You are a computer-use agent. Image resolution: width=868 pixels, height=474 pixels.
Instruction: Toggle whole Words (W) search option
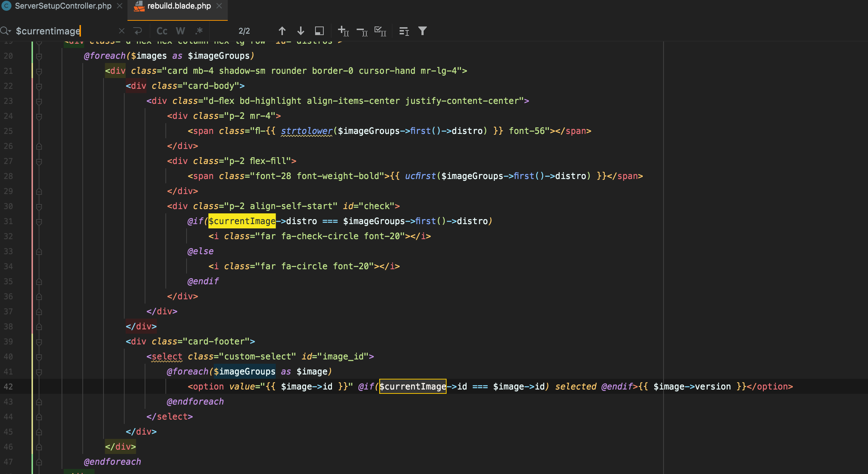coord(180,31)
